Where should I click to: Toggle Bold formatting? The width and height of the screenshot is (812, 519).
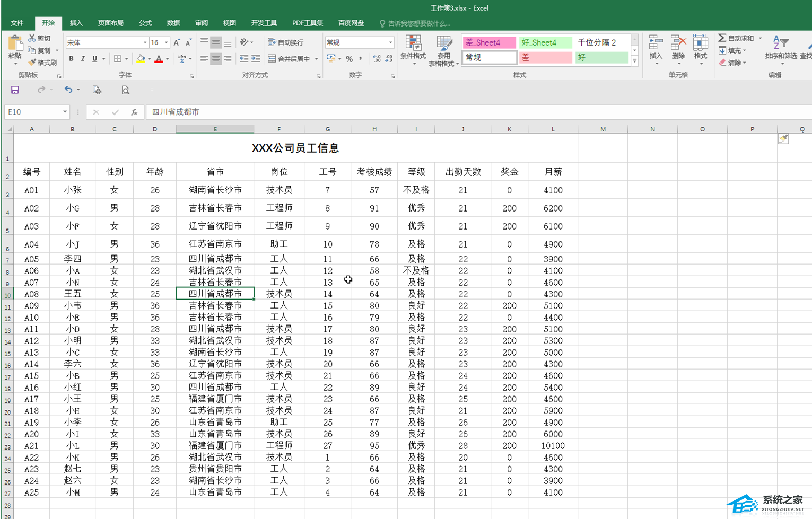click(x=71, y=59)
